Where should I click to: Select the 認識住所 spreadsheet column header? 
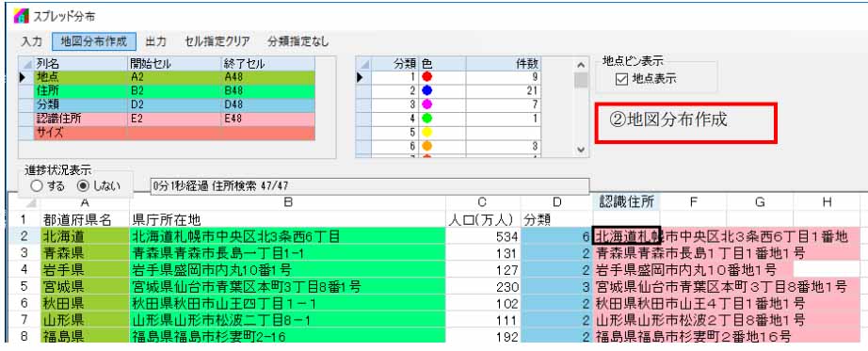tap(626, 202)
